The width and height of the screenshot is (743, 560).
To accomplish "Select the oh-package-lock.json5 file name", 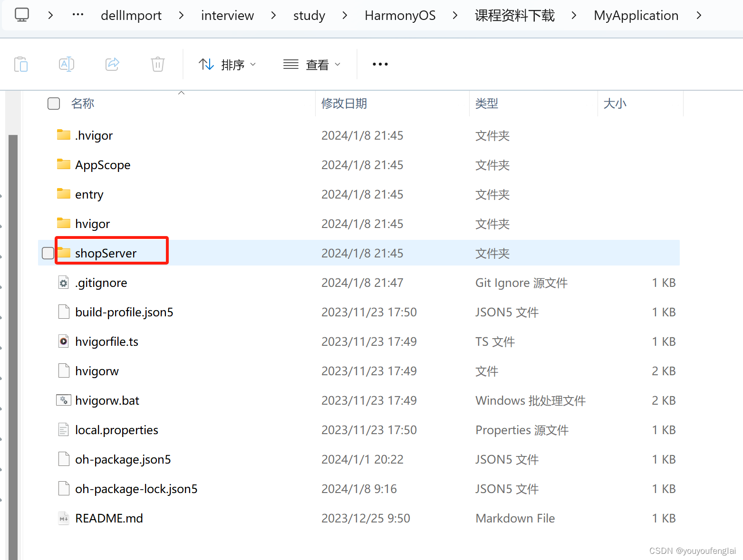I will (136, 489).
